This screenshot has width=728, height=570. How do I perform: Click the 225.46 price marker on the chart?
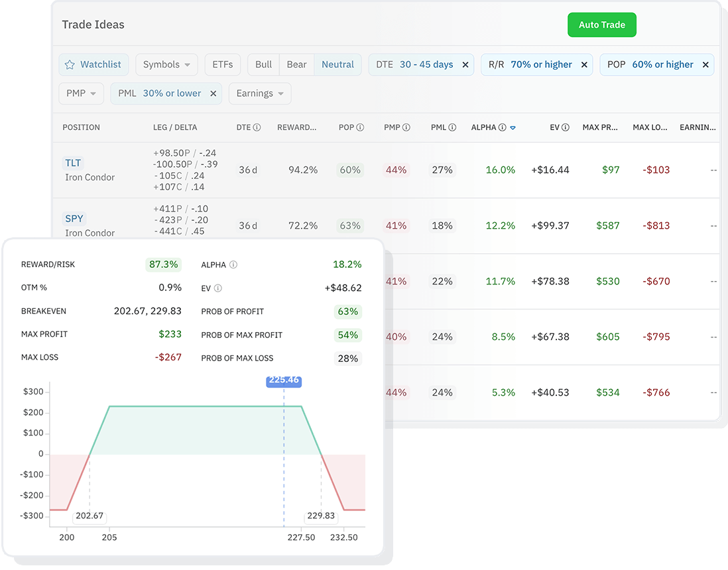(x=284, y=381)
